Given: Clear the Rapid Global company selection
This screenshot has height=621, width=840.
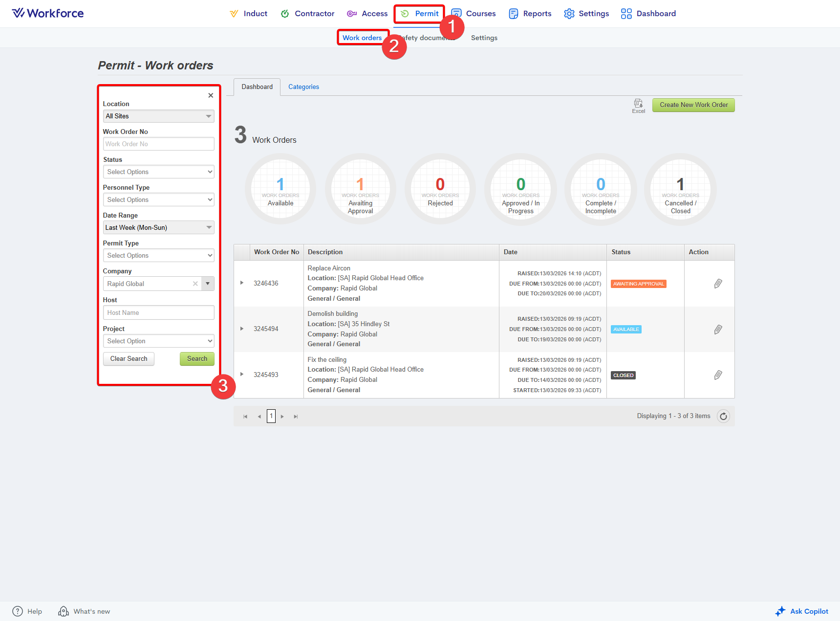Looking at the screenshot, I should (x=195, y=284).
